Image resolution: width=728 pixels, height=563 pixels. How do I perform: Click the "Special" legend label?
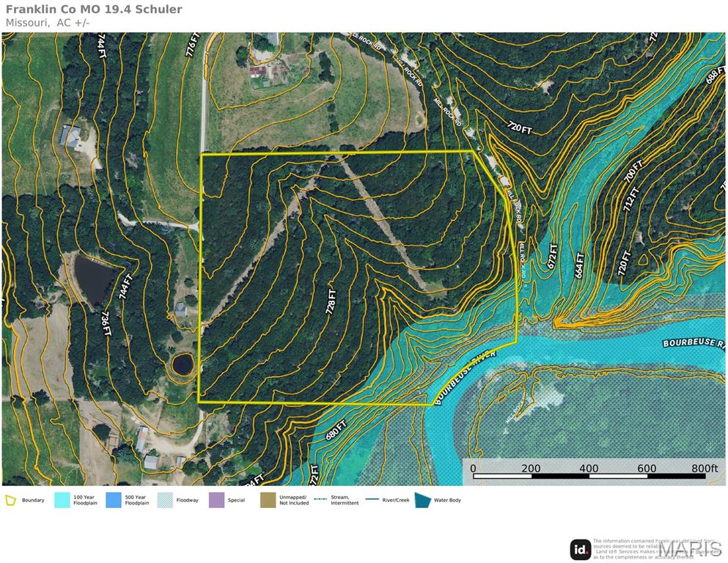coord(236,501)
